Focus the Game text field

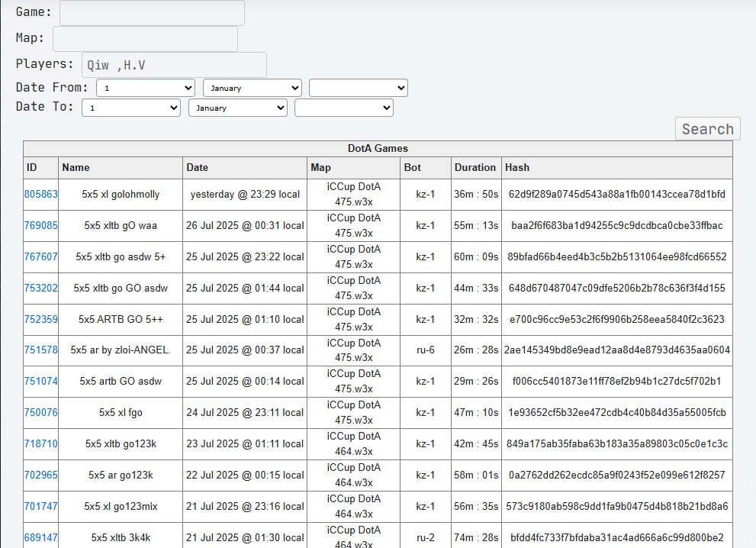(x=152, y=13)
